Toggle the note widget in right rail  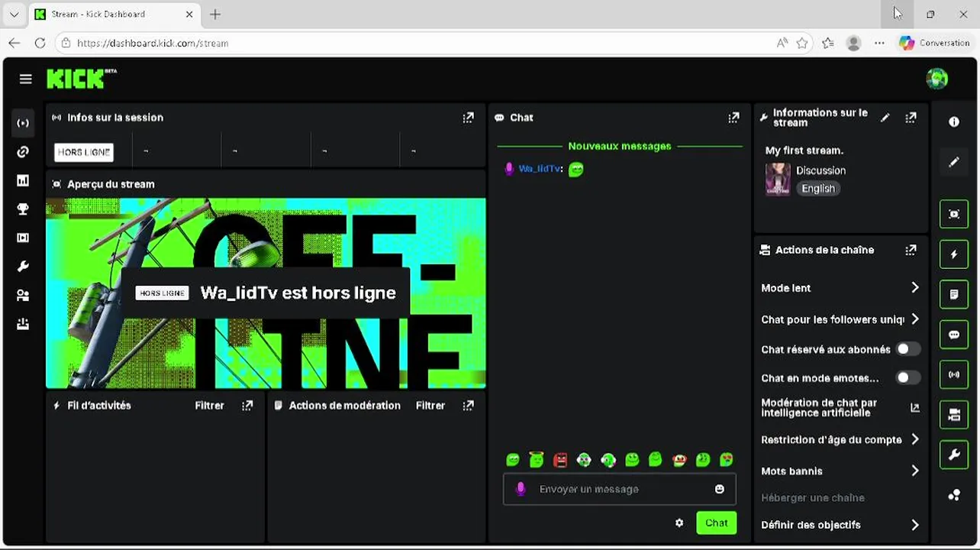[954, 294]
